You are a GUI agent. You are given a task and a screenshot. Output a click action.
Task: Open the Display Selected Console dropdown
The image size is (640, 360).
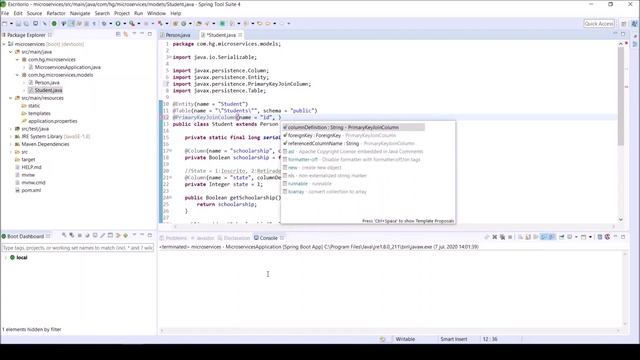click(576, 237)
